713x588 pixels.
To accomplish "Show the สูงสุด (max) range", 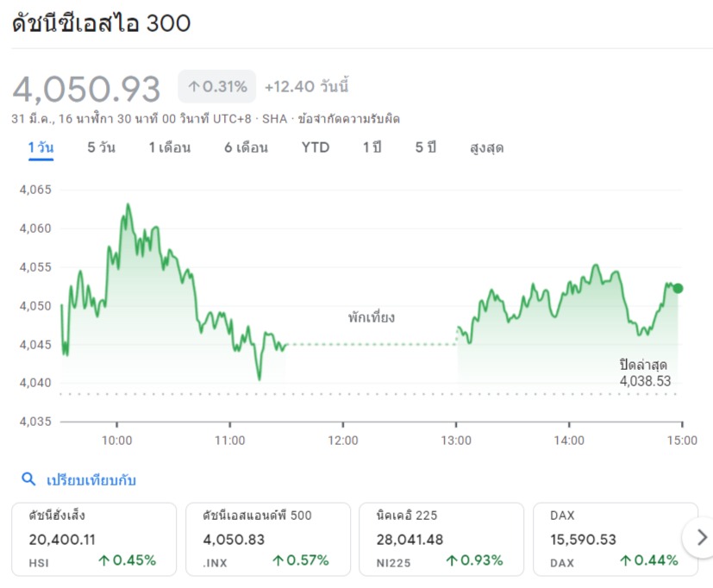I will point(486,147).
